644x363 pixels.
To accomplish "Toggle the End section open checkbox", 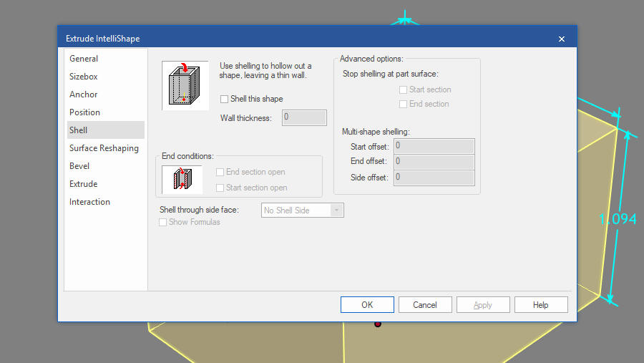I will point(220,173).
